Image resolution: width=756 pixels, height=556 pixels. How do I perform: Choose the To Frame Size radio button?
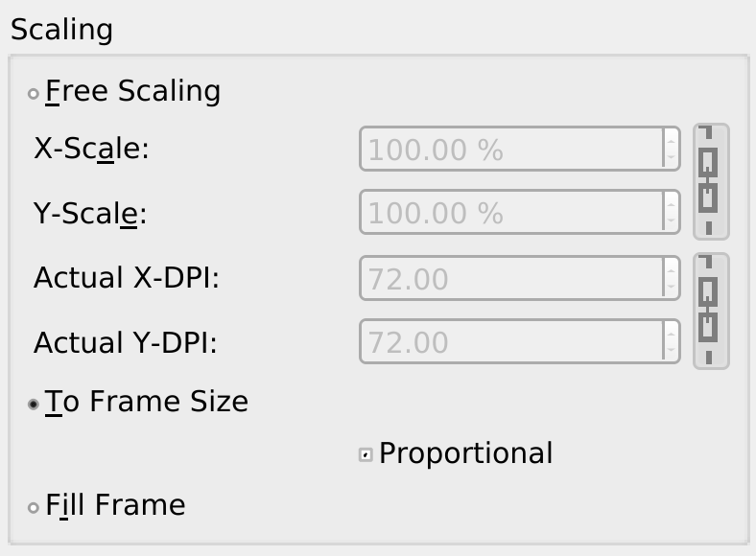35,404
